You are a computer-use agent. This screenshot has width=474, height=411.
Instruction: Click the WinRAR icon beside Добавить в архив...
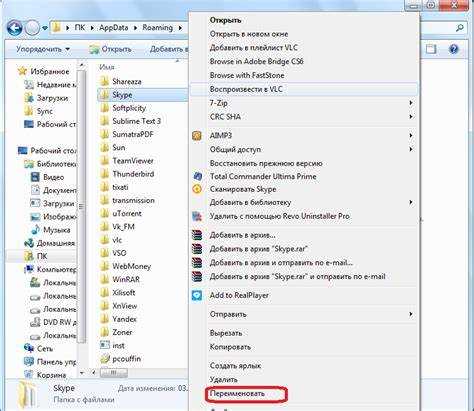(197, 235)
